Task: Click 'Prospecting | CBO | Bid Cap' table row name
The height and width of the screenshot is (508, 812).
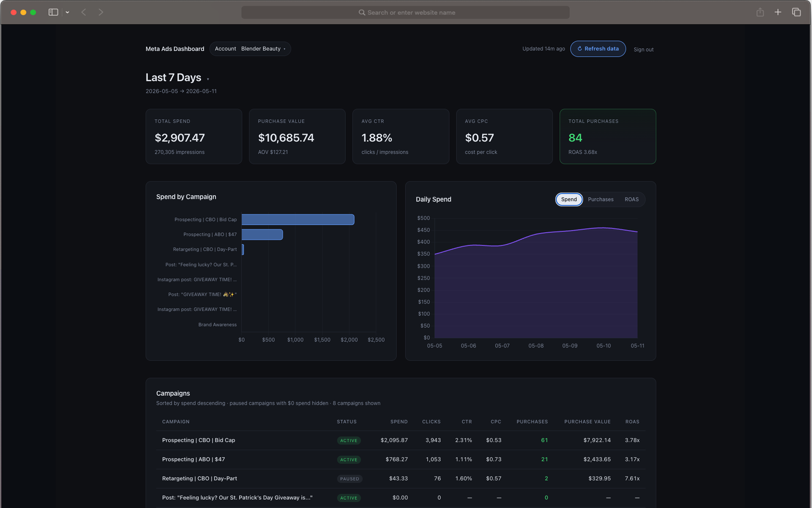Action: coord(198,440)
